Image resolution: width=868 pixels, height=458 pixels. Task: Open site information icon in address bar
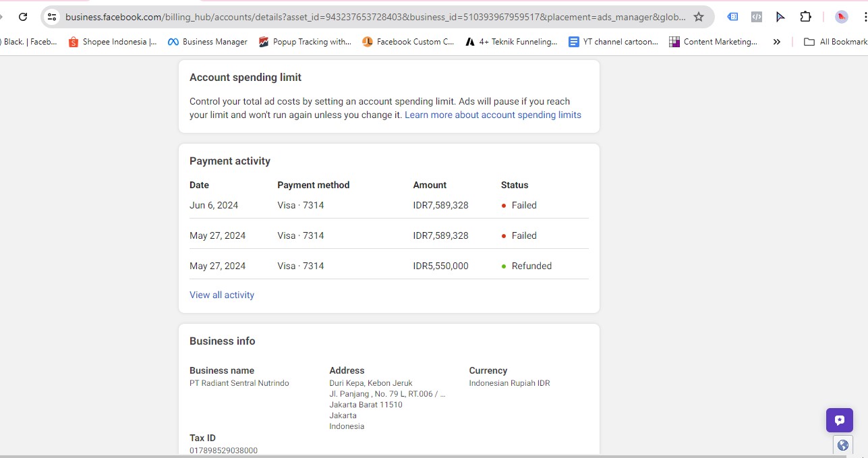[x=52, y=17]
